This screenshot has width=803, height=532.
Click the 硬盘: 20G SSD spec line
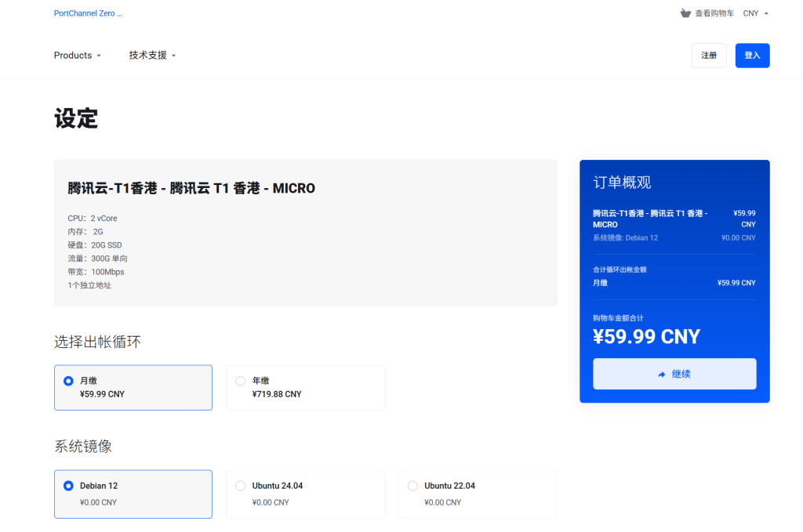point(95,245)
